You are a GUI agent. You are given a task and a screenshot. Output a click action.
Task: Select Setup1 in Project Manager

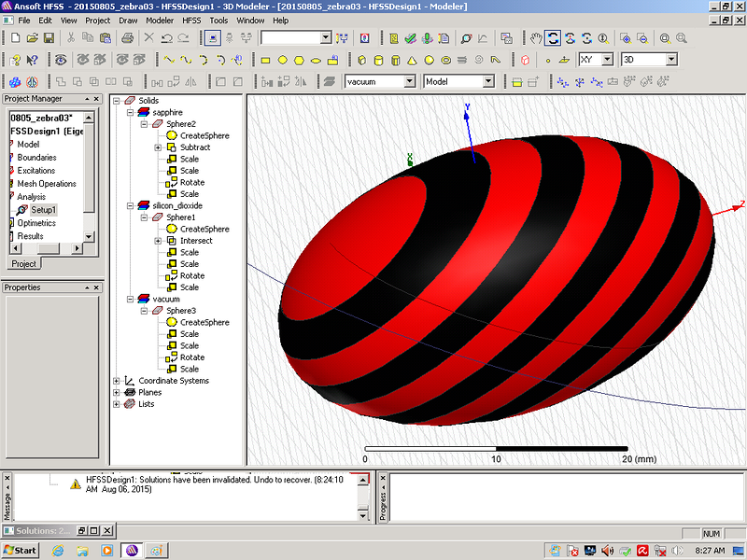(x=43, y=210)
